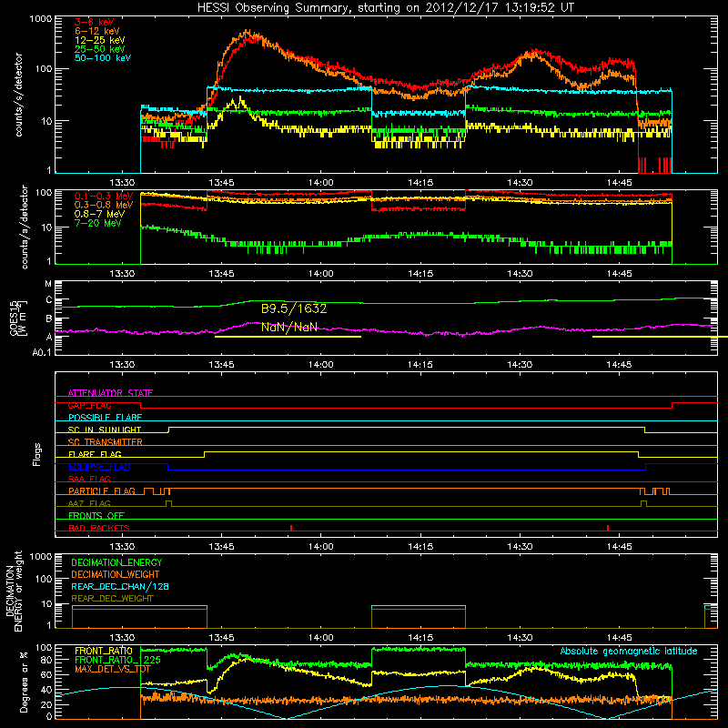Select the GAP_FLAG label
This screenshot has height=728, width=728.
point(89,405)
